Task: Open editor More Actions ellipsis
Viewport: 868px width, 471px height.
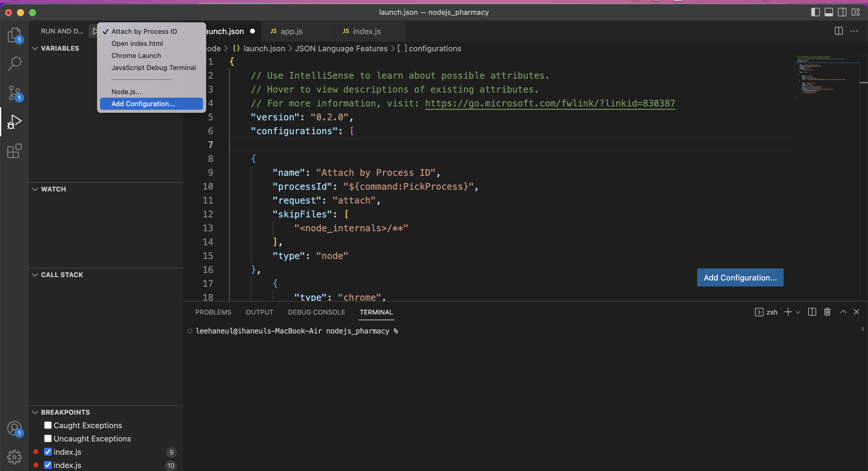Action: tap(854, 31)
